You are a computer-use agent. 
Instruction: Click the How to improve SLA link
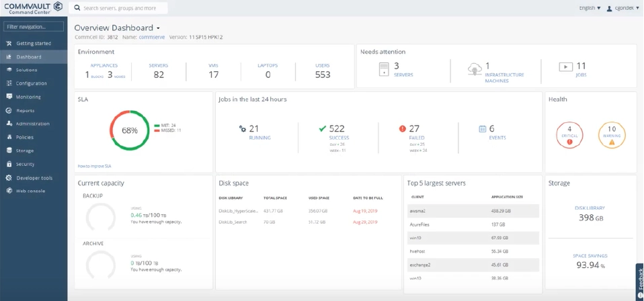pos(93,165)
